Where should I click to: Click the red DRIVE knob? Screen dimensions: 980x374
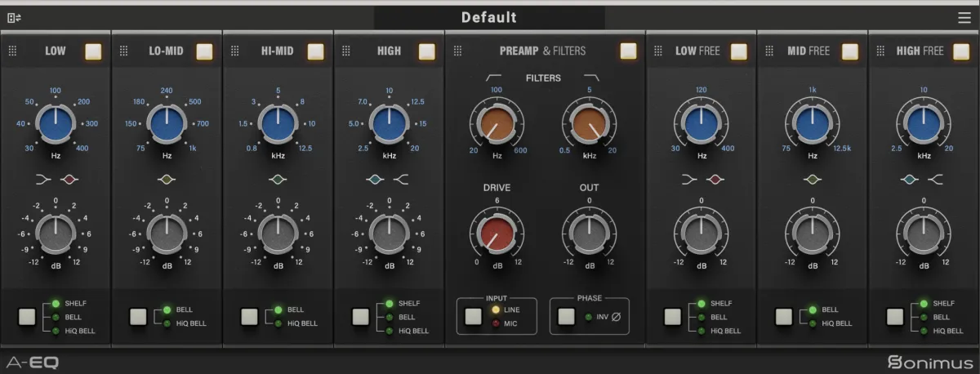click(496, 234)
